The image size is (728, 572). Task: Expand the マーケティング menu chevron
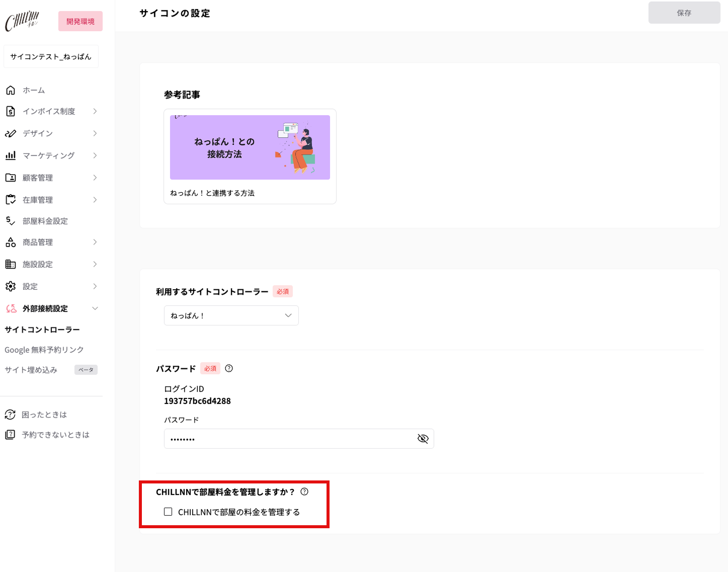pos(95,155)
